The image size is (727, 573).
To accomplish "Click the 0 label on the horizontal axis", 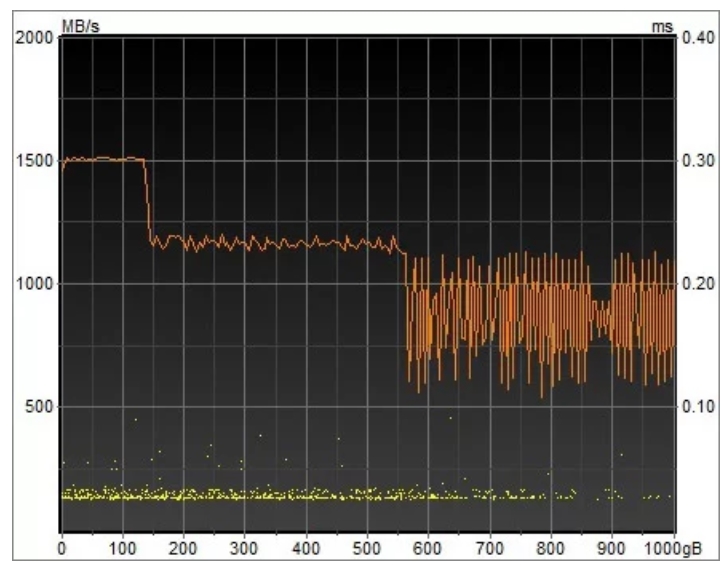I will point(62,548).
